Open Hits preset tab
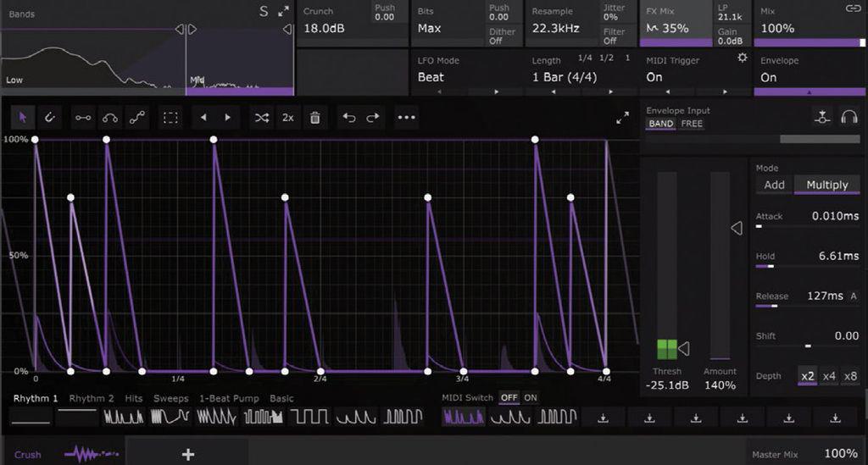This screenshot has width=868, height=465. coord(133,398)
